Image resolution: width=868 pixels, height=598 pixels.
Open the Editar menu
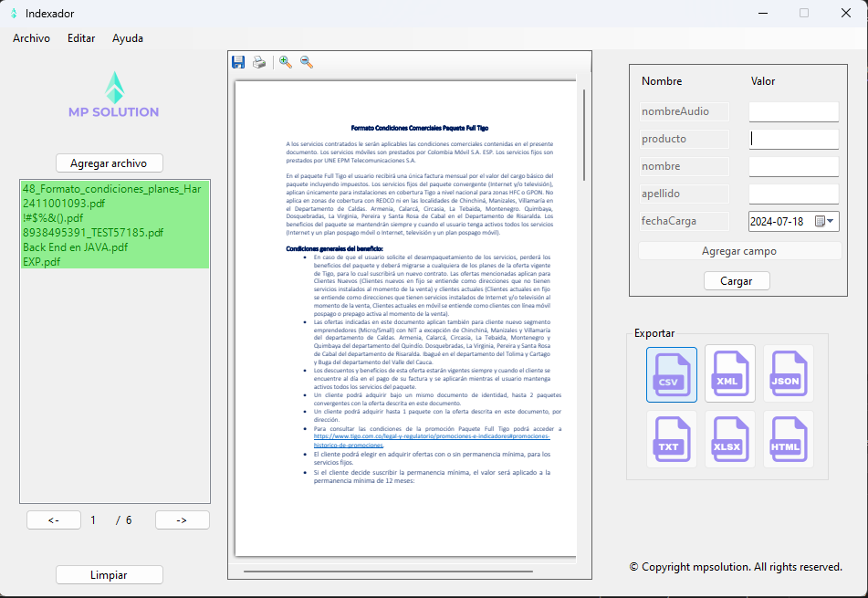(x=81, y=37)
